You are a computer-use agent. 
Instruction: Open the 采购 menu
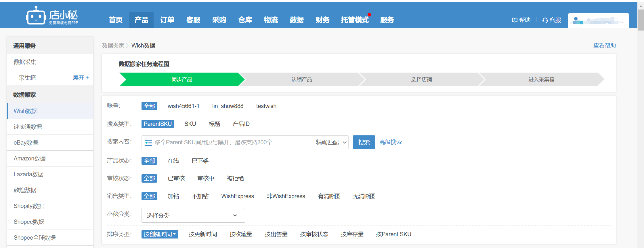219,20
